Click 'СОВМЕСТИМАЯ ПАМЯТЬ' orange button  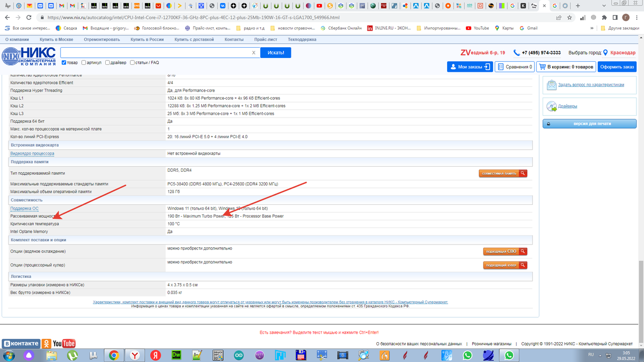pyautogui.click(x=503, y=174)
